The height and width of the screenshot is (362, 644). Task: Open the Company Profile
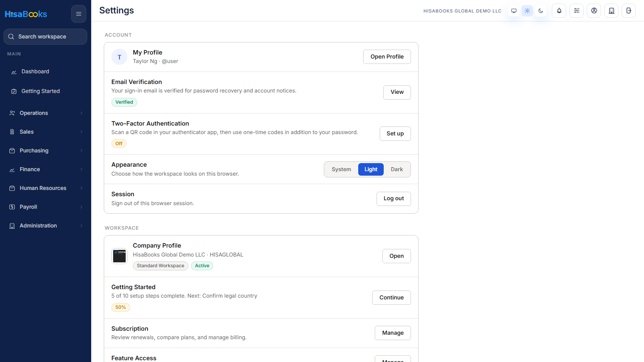coord(397,256)
